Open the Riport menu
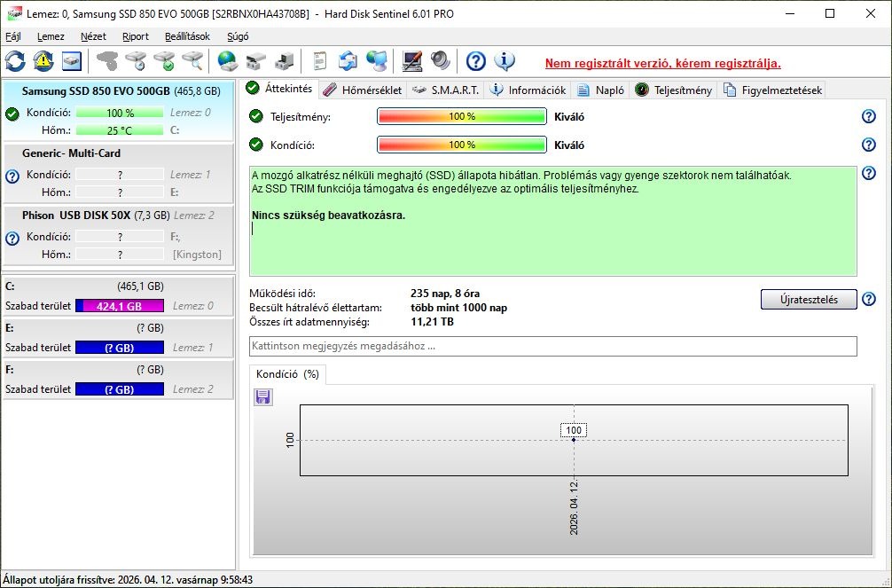Image resolution: width=892 pixels, height=588 pixels. 136,36
